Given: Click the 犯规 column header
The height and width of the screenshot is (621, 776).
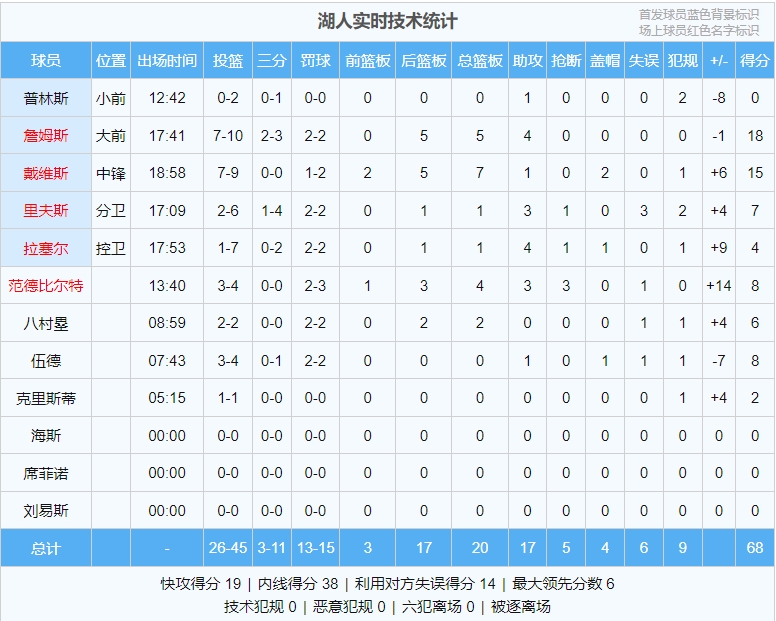Looking at the screenshot, I should [x=683, y=60].
